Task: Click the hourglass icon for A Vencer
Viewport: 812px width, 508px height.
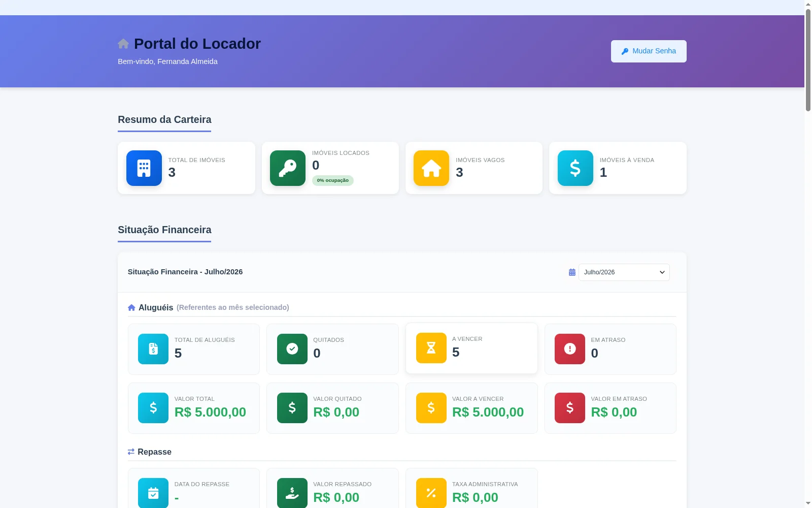Action: (x=431, y=348)
